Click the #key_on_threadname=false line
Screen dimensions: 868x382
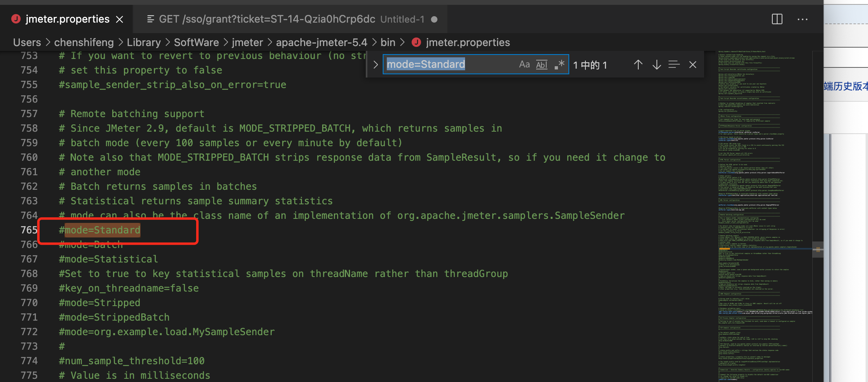tap(129, 288)
